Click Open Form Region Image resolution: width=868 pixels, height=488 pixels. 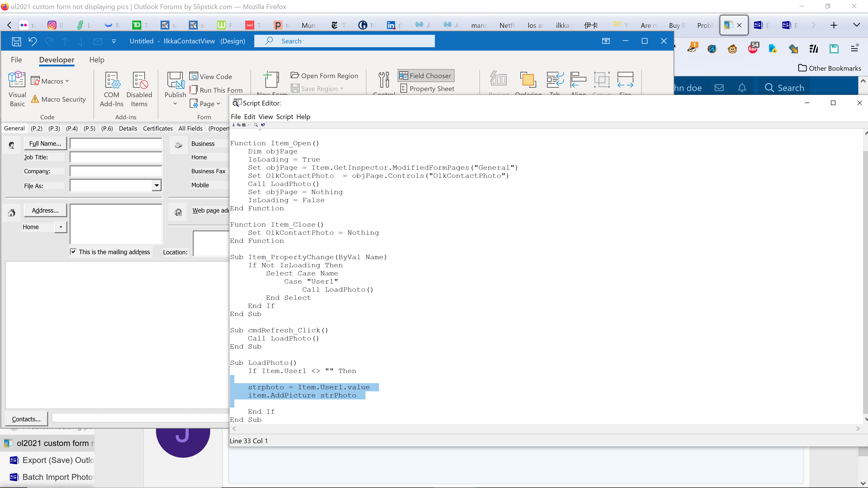(325, 75)
